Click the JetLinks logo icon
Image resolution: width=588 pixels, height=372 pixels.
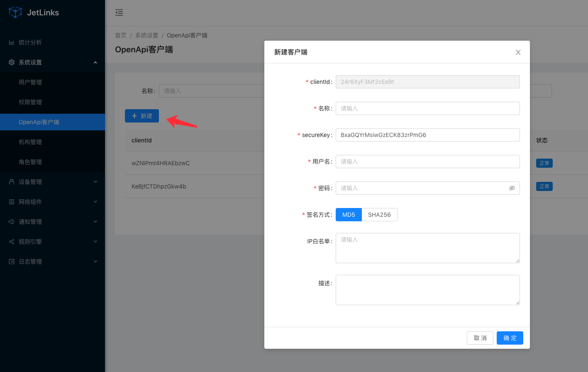tap(15, 12)
